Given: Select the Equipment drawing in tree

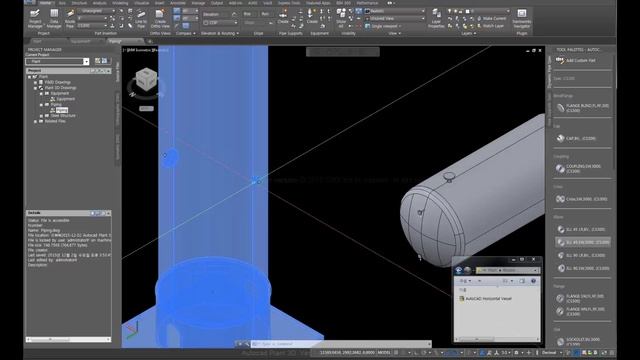Looking at the screenshot, I should (62, 99).
